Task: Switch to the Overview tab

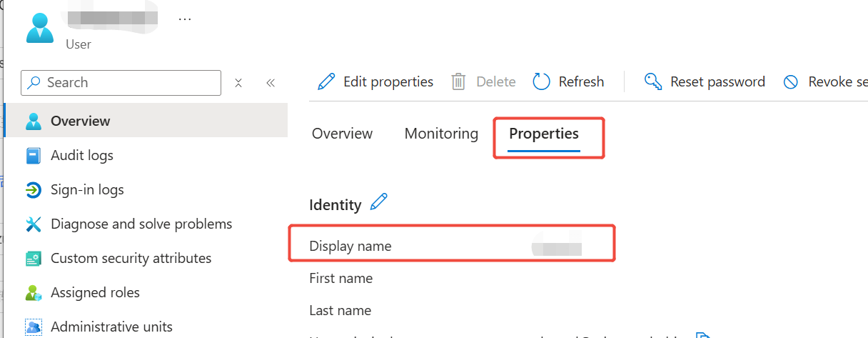Action: click(x=343, y=134)
